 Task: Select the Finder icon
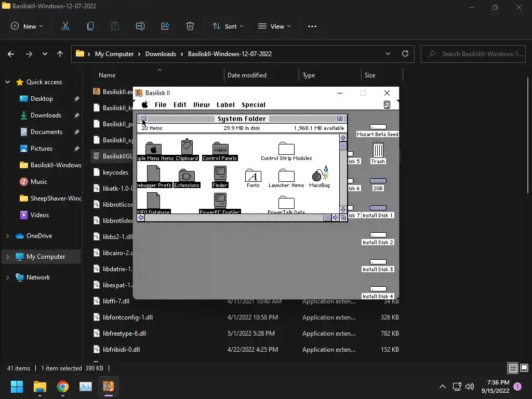tap(220, 174)
